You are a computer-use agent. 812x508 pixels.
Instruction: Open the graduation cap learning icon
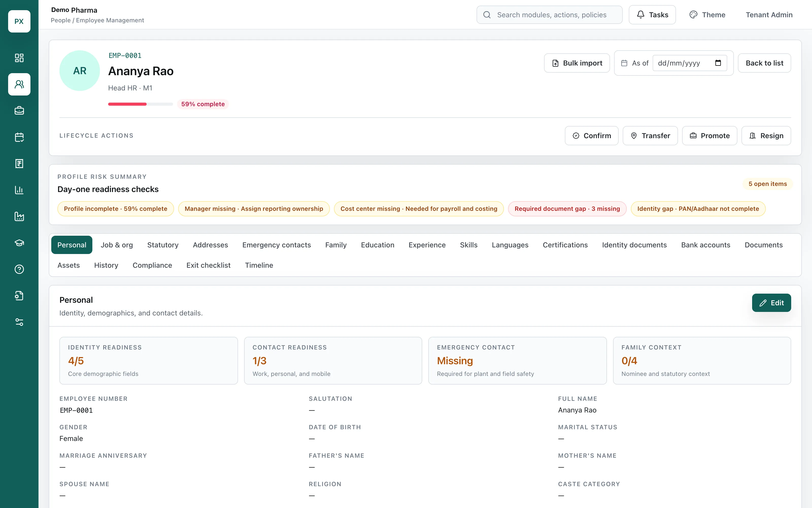(x=19, y=243)
